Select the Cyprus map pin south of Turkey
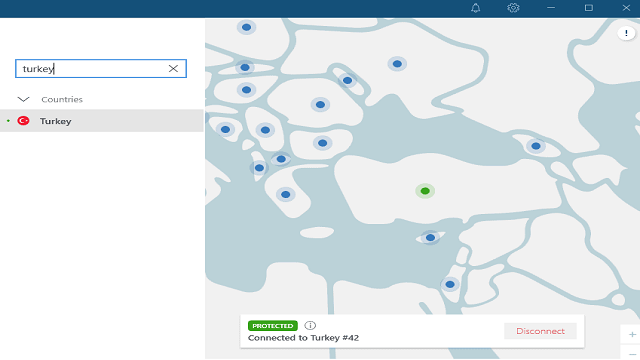This screenshot has height=360, width=640. pos(430,238)
